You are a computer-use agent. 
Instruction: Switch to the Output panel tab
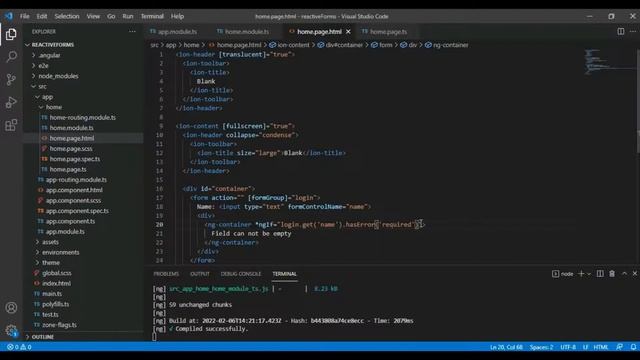click(x=200, y=274)
